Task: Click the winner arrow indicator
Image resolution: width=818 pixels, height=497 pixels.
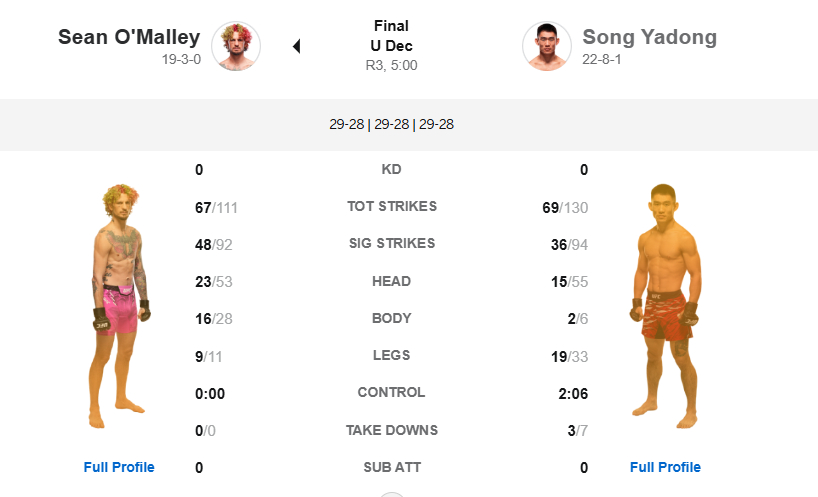Action: click(296, 46)
